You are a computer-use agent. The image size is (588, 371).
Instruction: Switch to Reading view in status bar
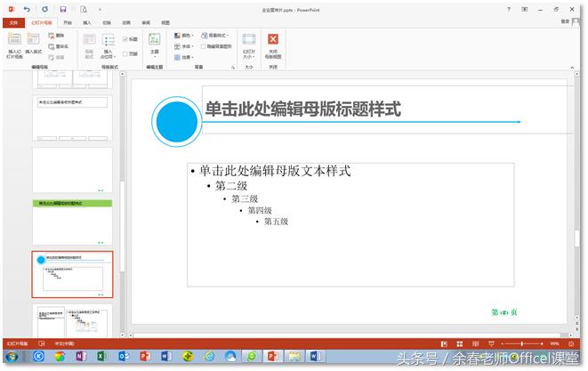click(x=476, y=344)
